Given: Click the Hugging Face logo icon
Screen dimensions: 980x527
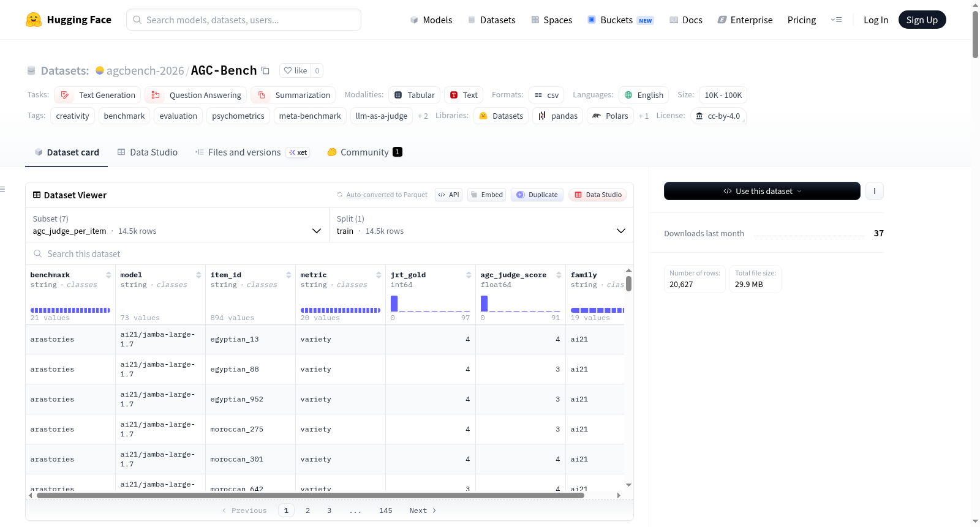Looking at the screenshot, I should (34, 20).
